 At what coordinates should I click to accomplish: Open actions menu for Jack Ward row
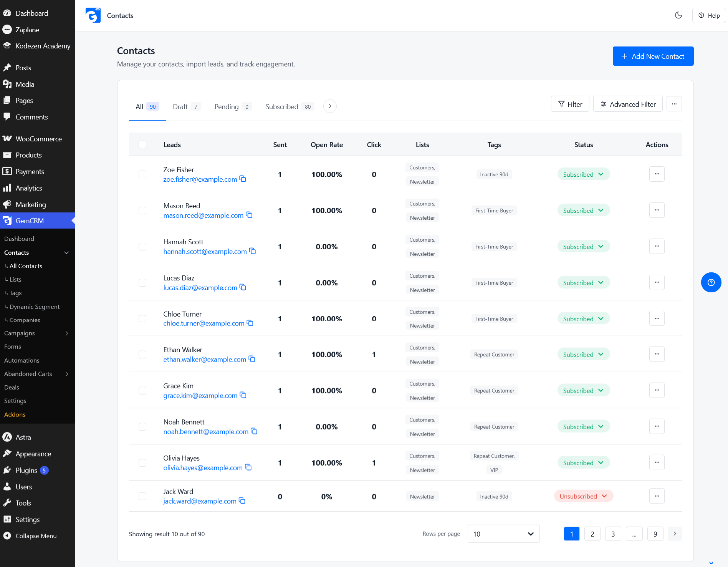[x=657, y=496]
